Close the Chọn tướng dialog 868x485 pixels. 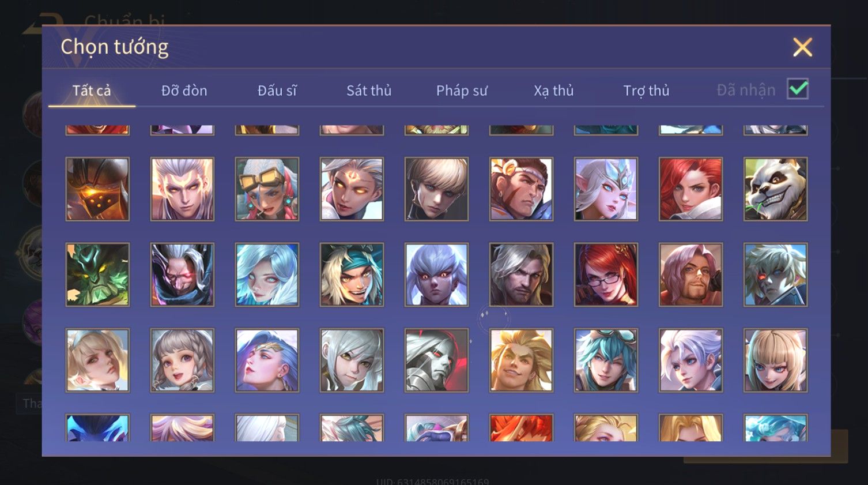coord(802,47)
